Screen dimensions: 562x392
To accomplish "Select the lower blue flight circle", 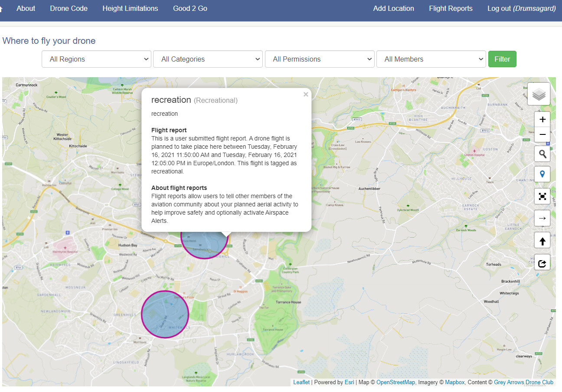I will [x=165, y=314].
